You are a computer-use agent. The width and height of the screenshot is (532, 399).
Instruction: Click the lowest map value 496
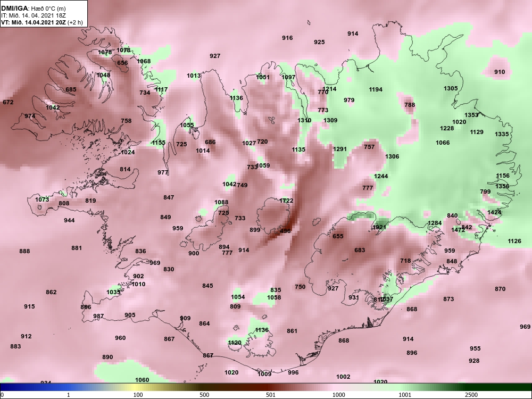285,231
